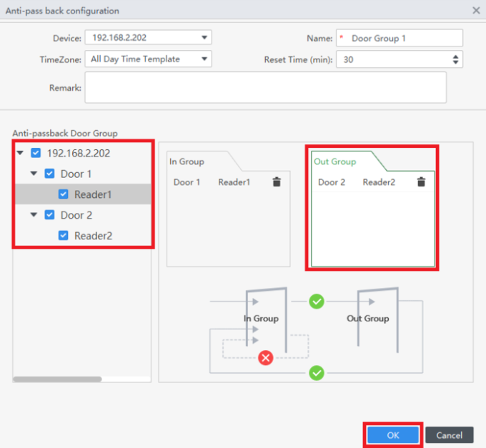Click the lower green checkmark in diagram
The height and width of the screenshot is (448, 486).
(317, 373)
